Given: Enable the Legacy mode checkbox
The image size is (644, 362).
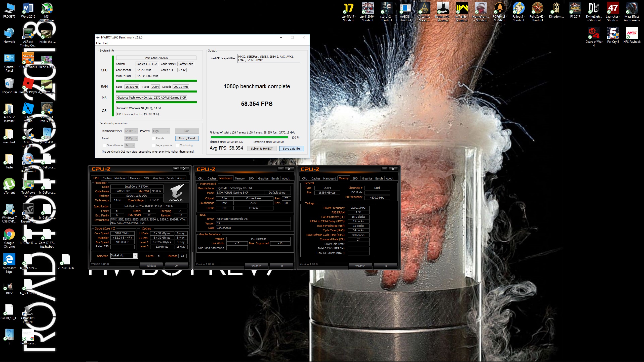Looking at the screenshot, I should point(153,145).
